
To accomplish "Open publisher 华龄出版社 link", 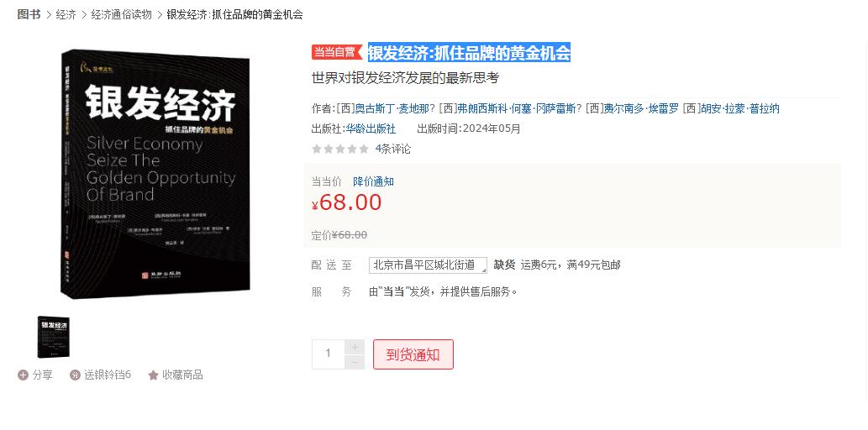I will click(371, 129).
